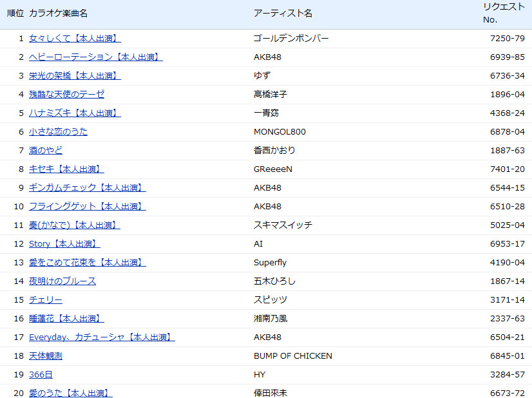The width and height of the screenshot is (532, 398).
Task: Select artist name スピッツ
Action: (271, 299)
